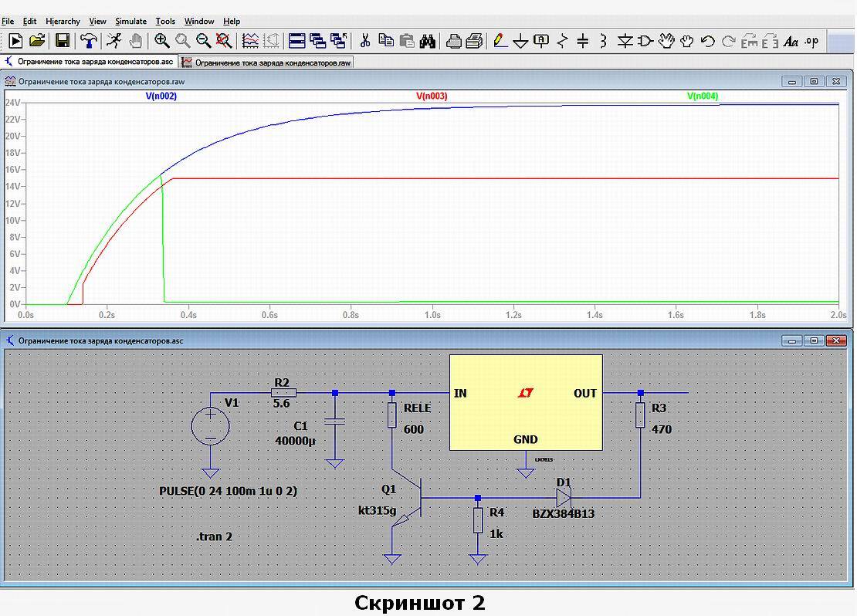Halt the simulation with the hand icon
This screenshot has width=857, height=616.
point(136,41)
